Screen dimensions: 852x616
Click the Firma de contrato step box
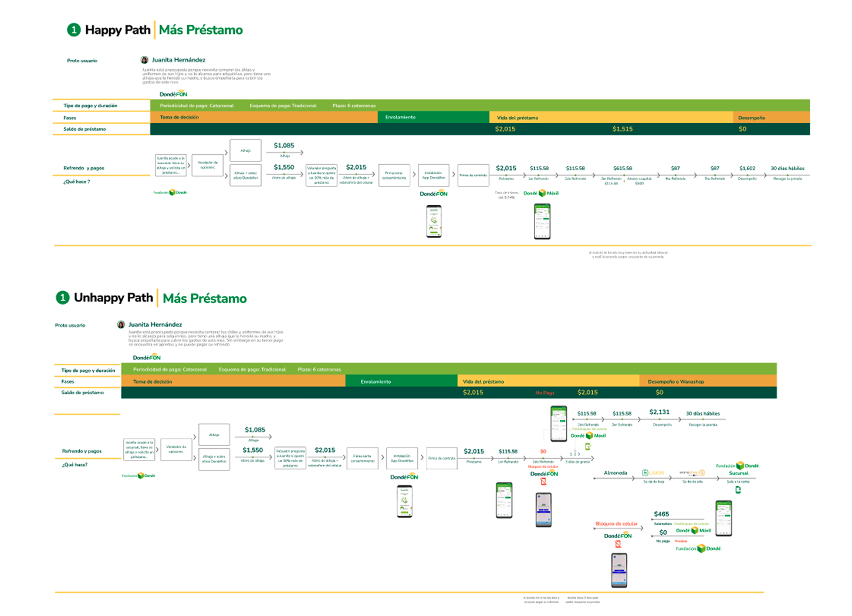[x=473, y=175]
